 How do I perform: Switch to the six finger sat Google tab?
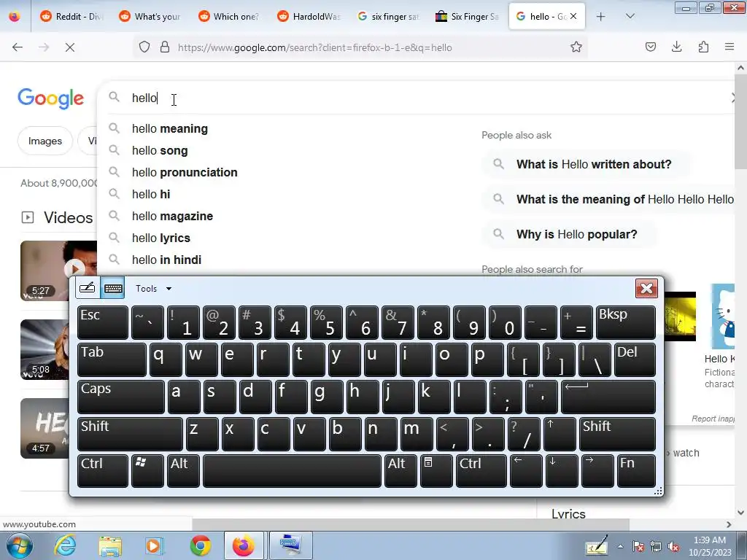[x=388, y=16]
